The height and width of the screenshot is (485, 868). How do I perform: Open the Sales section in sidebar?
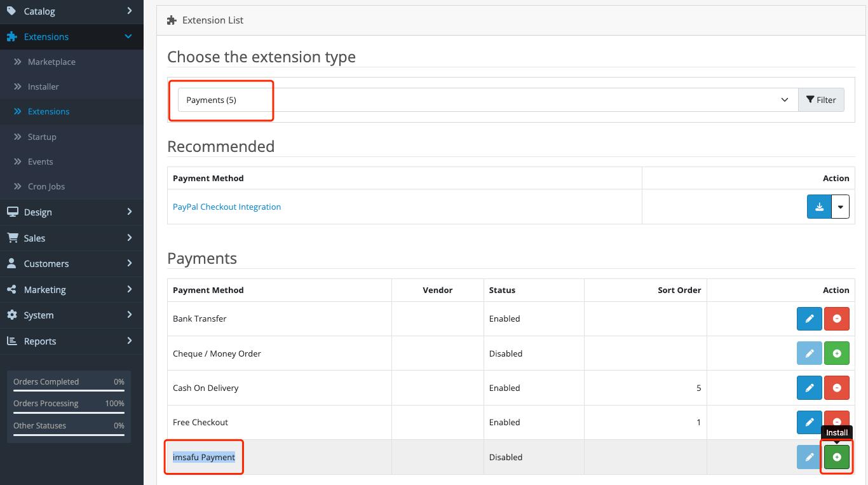(x=35, y=238)
